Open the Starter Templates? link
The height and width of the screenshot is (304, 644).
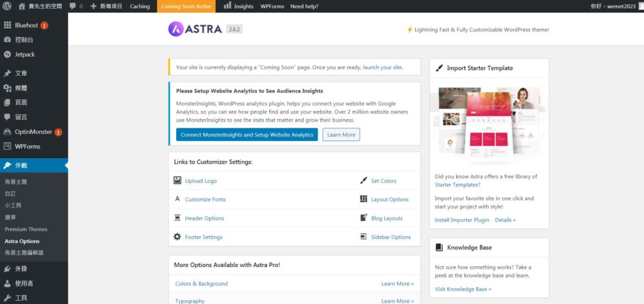click(458, 185)
